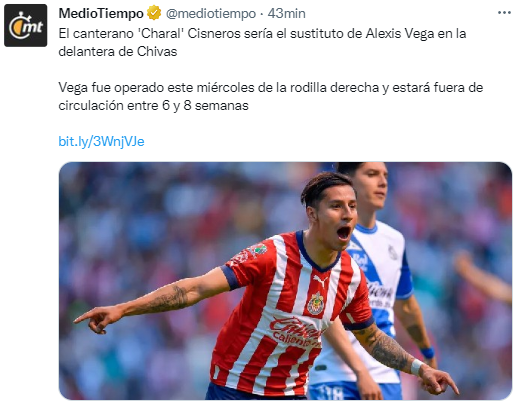Click the Caliente sponsor text on jersey
Image resolution: width=521 pixels, height=405 pixels.
pyautogui.click(x=296, y=332)
